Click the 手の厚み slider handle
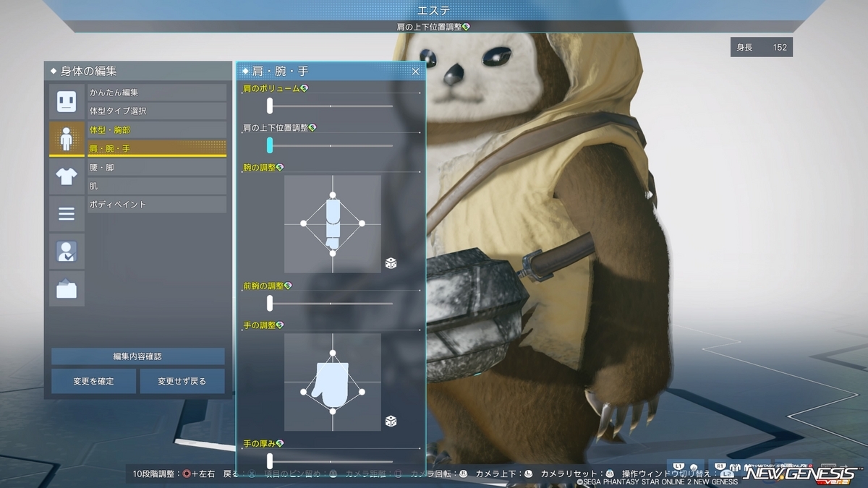 click(x=270, y=461)
